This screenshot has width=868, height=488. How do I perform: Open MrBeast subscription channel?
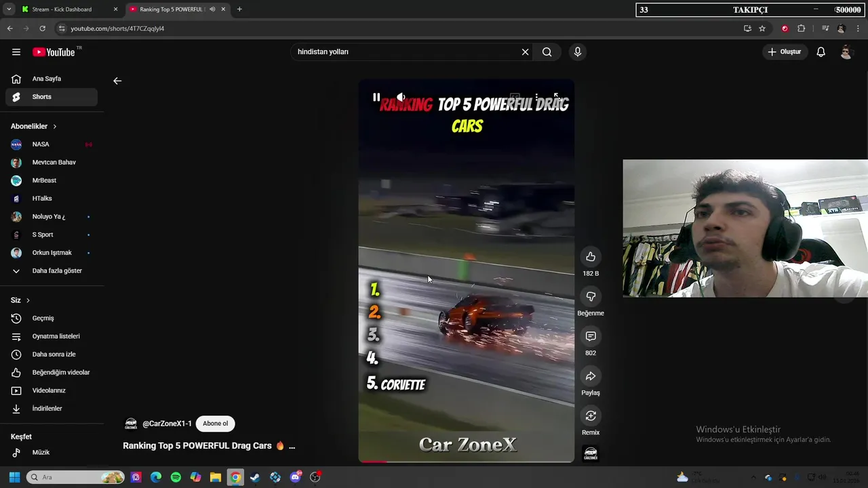(52, 180)
